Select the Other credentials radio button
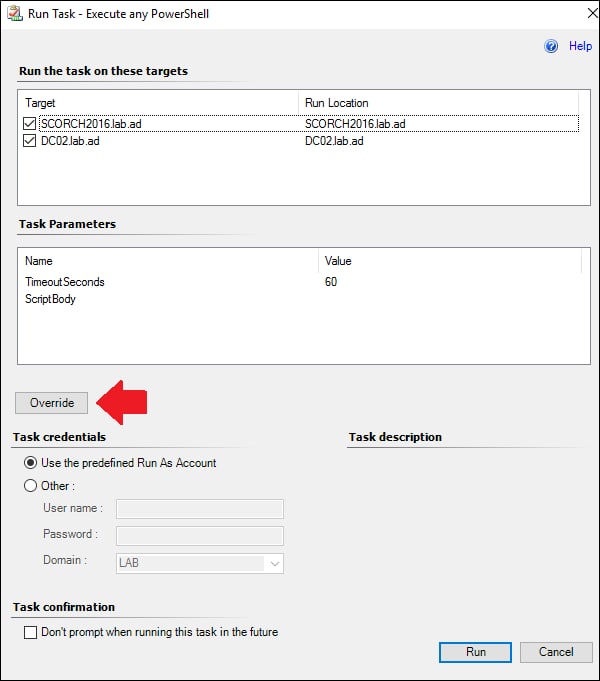This screenshot has height=681, width=600. coord(30,486)
